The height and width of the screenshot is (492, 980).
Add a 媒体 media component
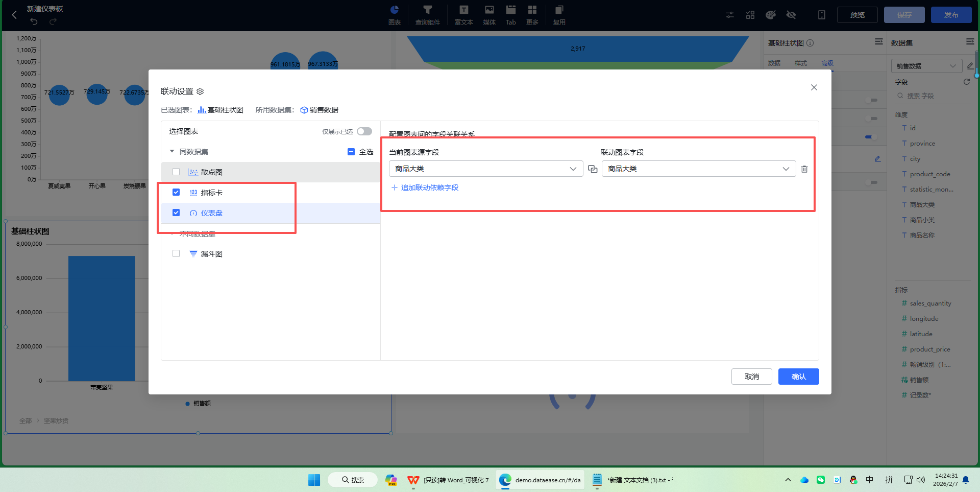pos(488,15)
